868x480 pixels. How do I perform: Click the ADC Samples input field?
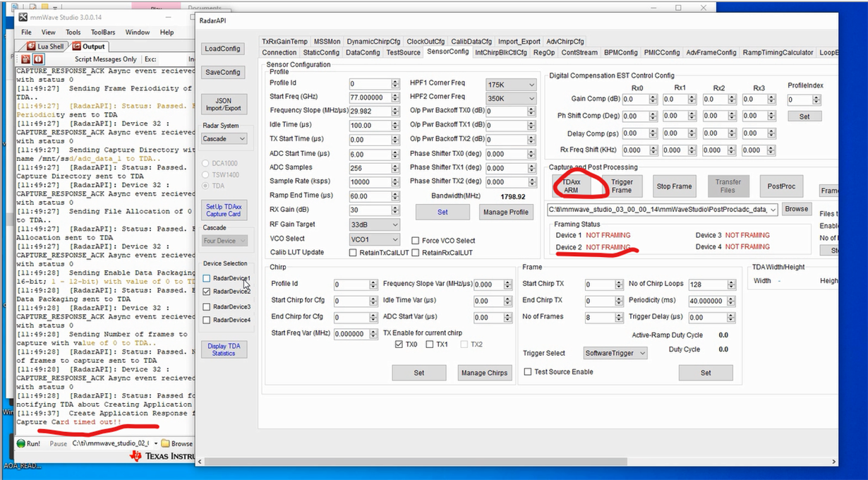370,168
